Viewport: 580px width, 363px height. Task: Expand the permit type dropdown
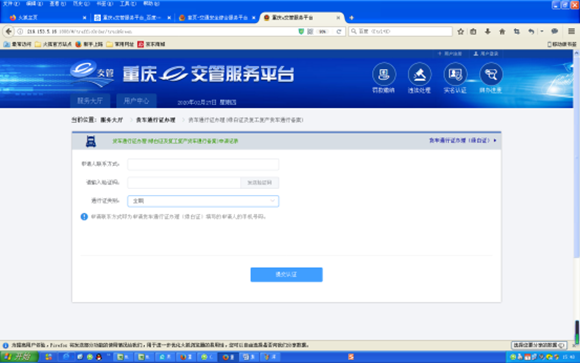[203, 201]
